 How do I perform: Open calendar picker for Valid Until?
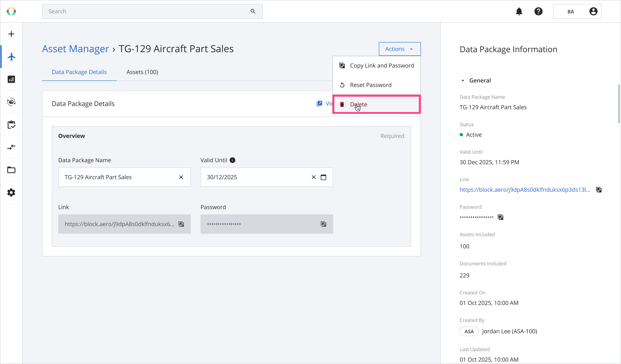(323, 177)
